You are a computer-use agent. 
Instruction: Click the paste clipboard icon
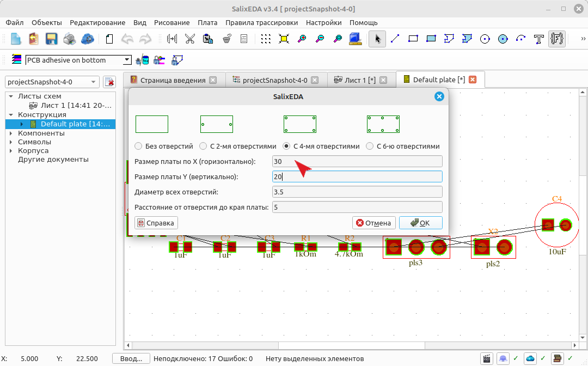[x=208, y=39]
